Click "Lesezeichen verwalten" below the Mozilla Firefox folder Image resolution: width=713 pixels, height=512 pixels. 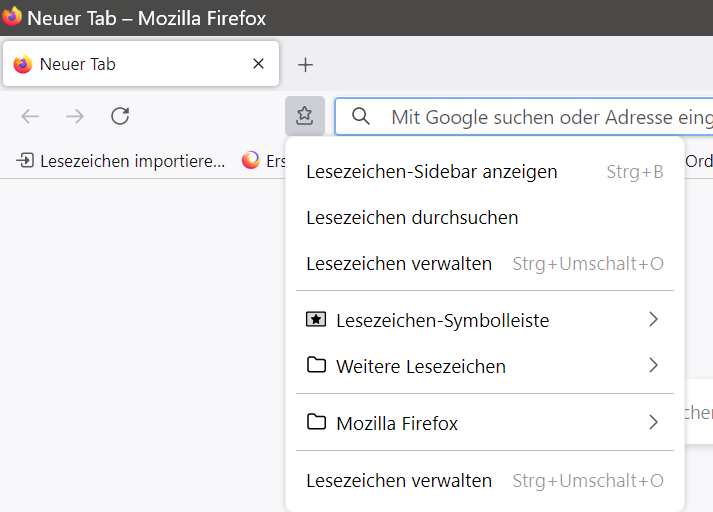(x=399, y=481)
